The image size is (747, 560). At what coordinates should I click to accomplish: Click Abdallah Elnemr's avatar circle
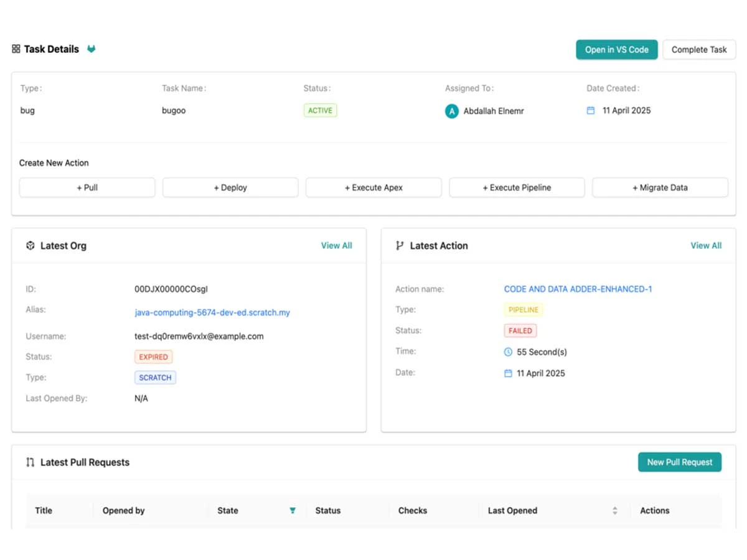pos(452,111)
